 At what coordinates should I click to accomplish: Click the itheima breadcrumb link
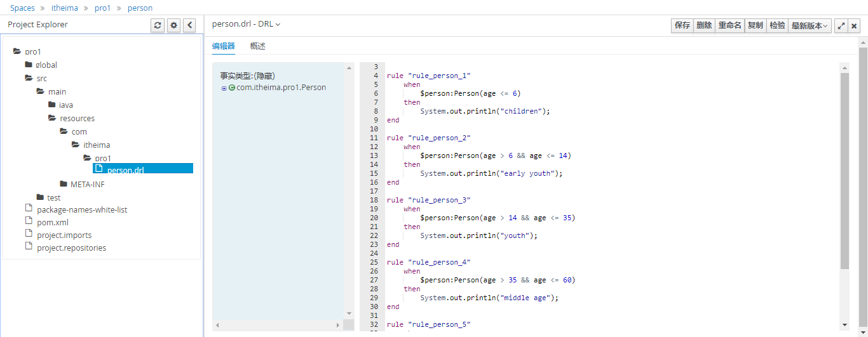tap(64, 8)
